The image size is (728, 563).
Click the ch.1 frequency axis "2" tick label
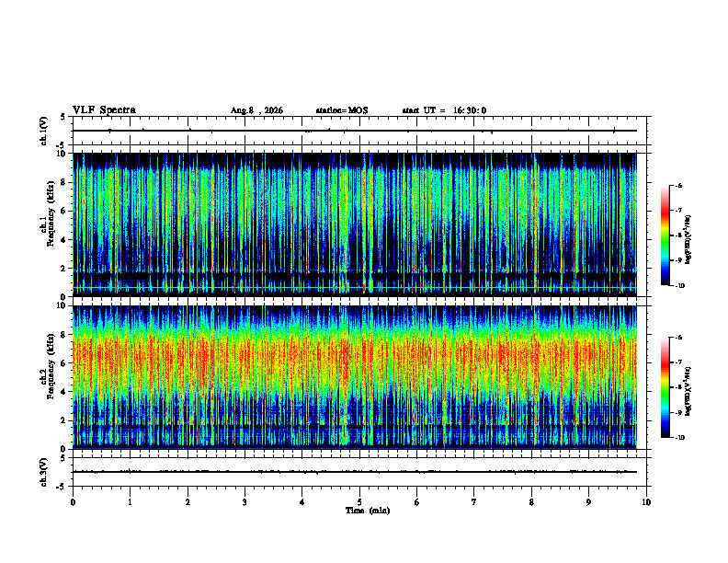63,269
